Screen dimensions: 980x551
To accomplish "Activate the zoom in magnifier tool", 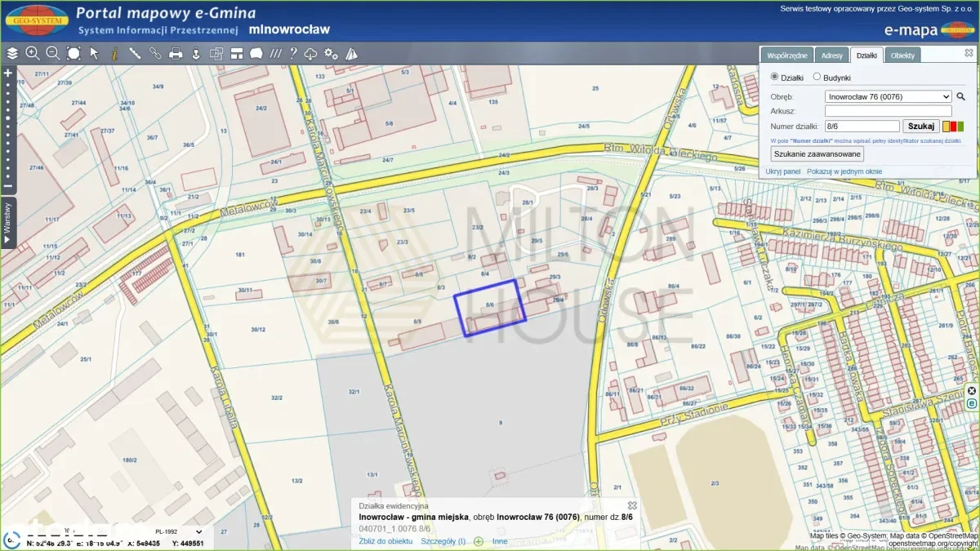I will [33, 53].
